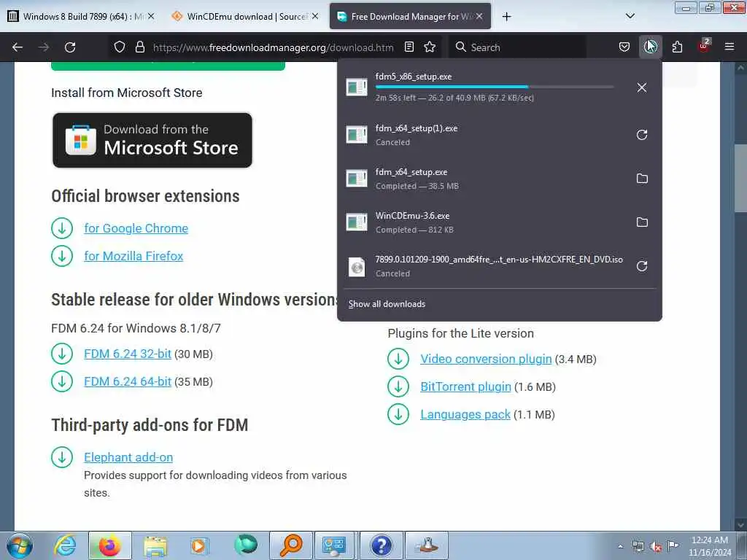Switch to Windows 8 Build 7899 tab
The image size is (747, 560).
coord(75,17)
